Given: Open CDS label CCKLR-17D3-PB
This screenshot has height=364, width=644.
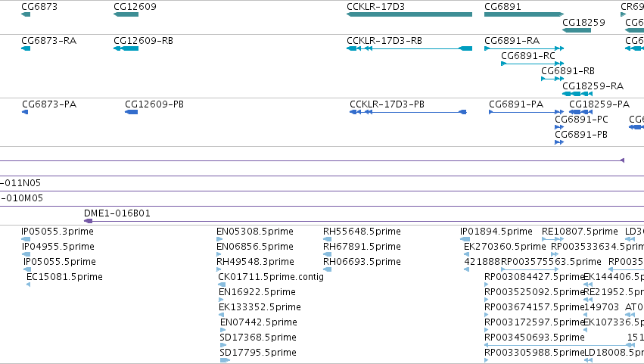Looking at the screenshot, I should point(387,104).
